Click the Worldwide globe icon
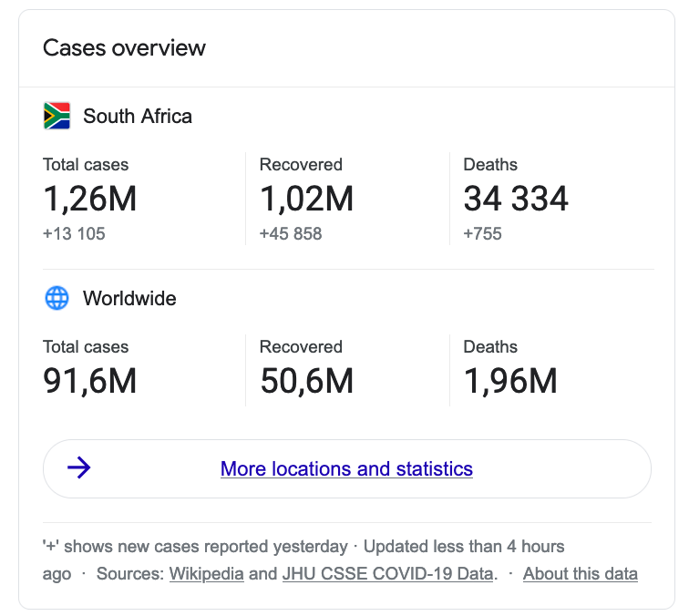The width and height of the screenshot is (689, 616). click(x=57, y=298)
